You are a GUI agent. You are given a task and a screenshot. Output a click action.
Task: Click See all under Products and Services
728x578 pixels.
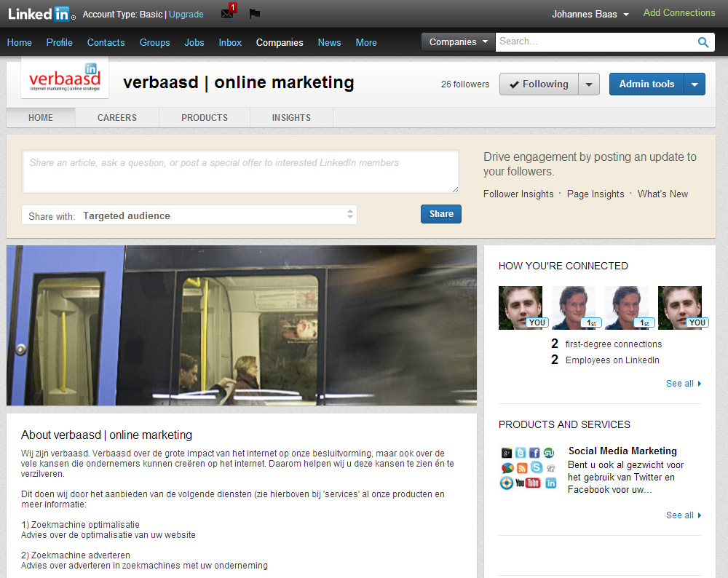point(684,515)
